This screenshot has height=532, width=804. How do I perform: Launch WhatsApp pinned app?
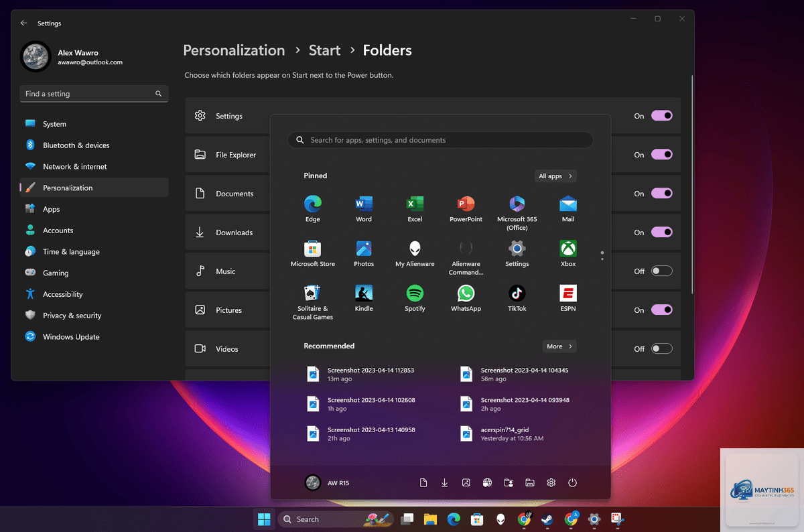coord(466,298)
